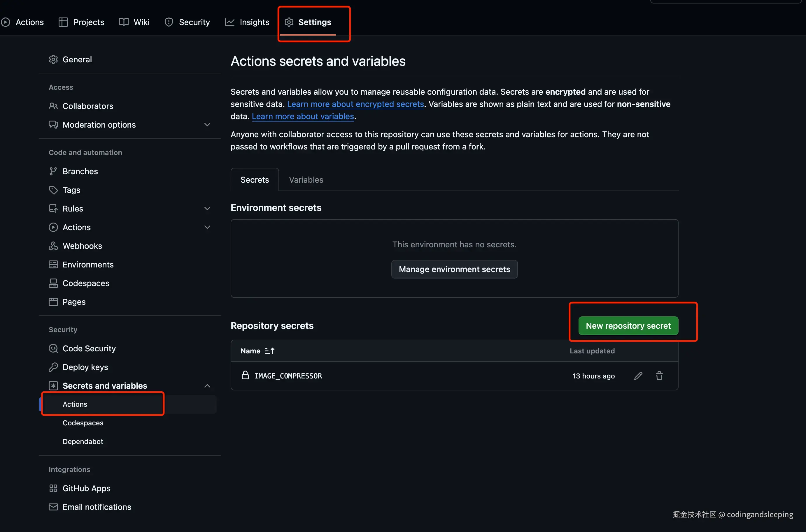Select Dependabot under Secrets and variables
This screenshot has width=806, height=532.
83,441
